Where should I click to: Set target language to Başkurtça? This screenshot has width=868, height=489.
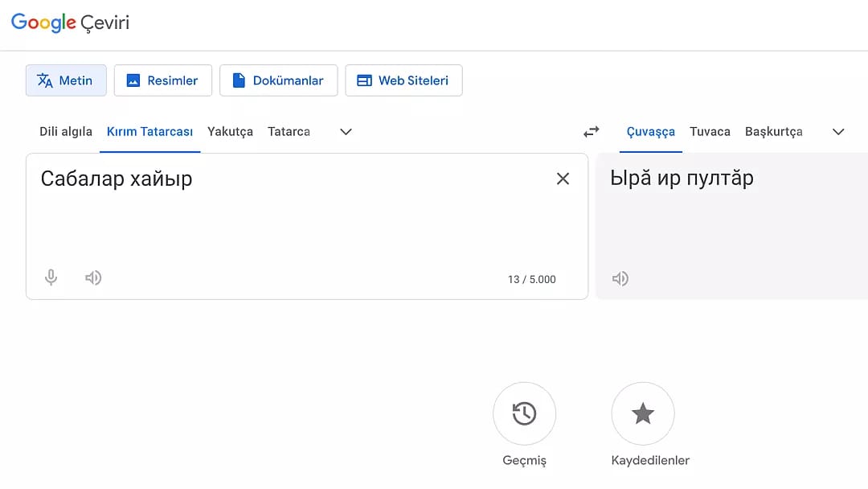[773, 132]
